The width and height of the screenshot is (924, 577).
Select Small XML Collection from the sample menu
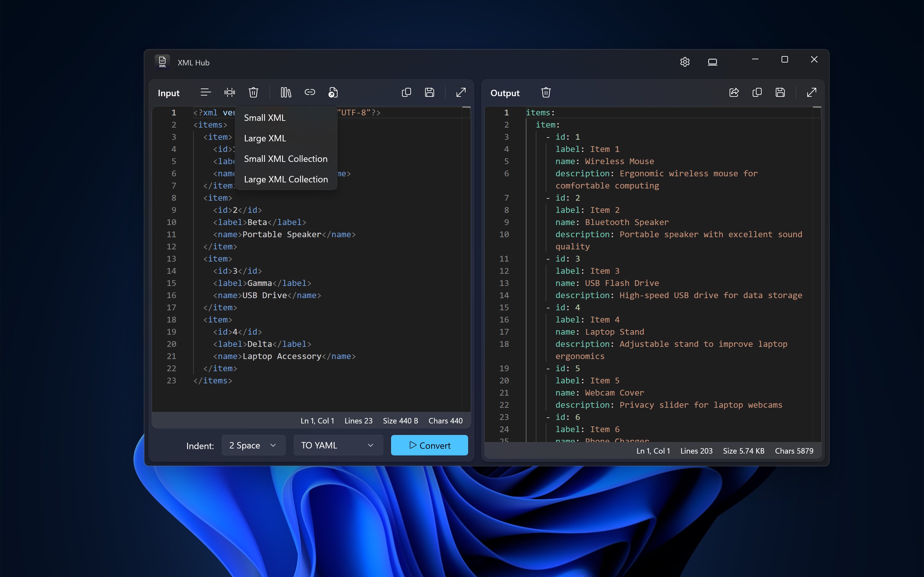click(x=286, y=159)
